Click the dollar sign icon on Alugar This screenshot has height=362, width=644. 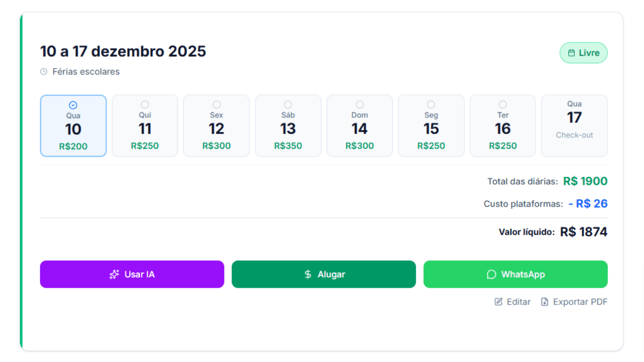click(x=308, y=274)
